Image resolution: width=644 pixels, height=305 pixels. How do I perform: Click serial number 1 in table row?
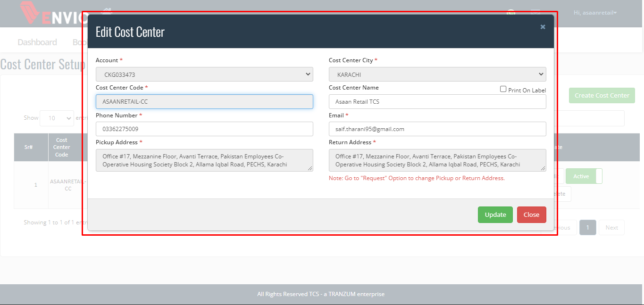[35, 185]
